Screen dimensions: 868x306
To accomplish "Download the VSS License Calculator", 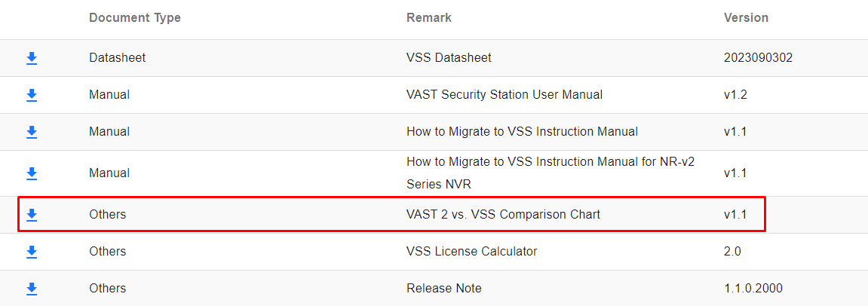I will [32, 252].
